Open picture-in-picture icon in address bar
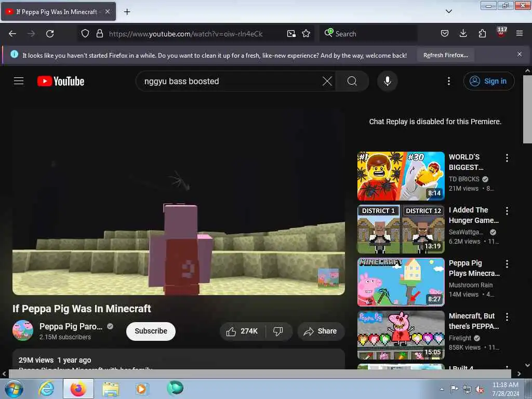This screenshot has width=532, height=399. click(x=291, y=34)
